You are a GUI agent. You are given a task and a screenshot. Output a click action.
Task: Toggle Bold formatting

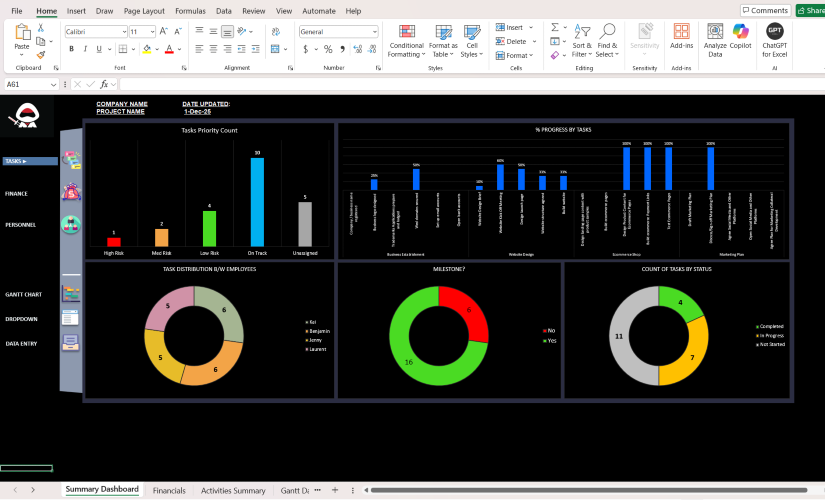pyautogui.click(x=72, y=49)
